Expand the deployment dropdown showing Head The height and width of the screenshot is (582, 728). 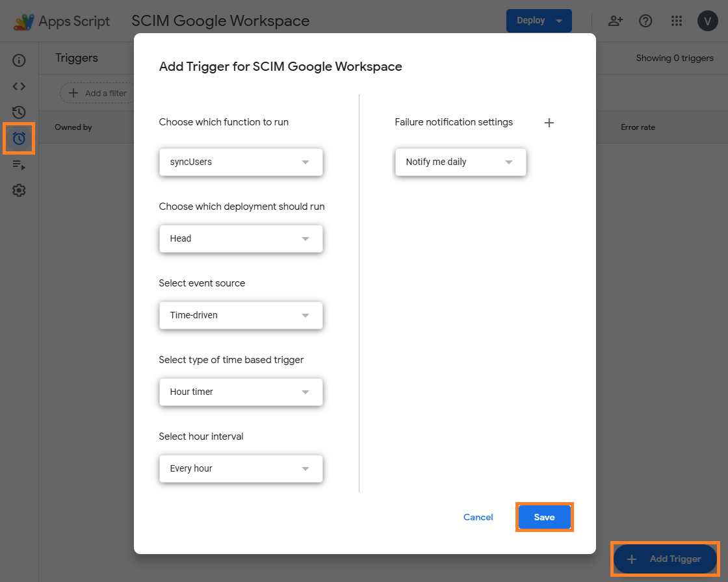click(x=240, y=238)
